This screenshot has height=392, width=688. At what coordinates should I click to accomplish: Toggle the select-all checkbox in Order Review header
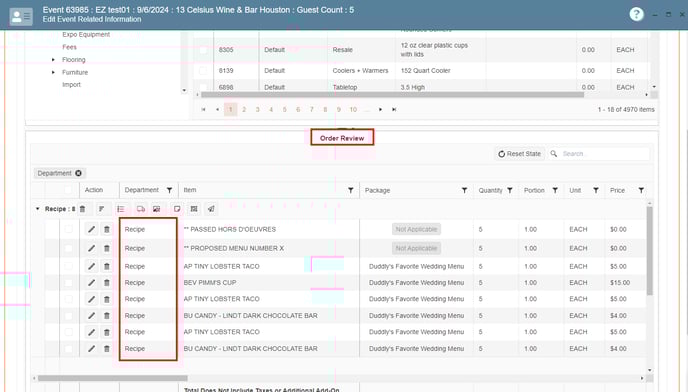pos(68,190)
